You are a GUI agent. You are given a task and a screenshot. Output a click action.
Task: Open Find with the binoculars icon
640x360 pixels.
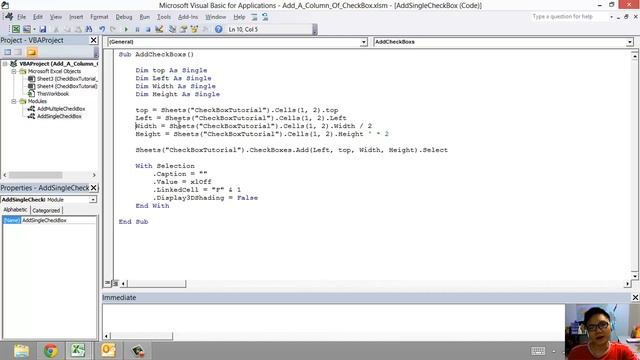tap(89, 29)
